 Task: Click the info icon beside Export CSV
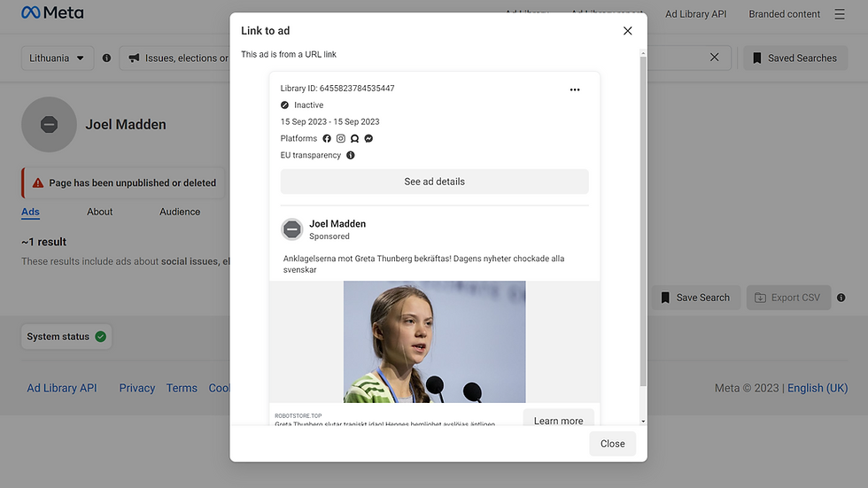click(841, 298)
